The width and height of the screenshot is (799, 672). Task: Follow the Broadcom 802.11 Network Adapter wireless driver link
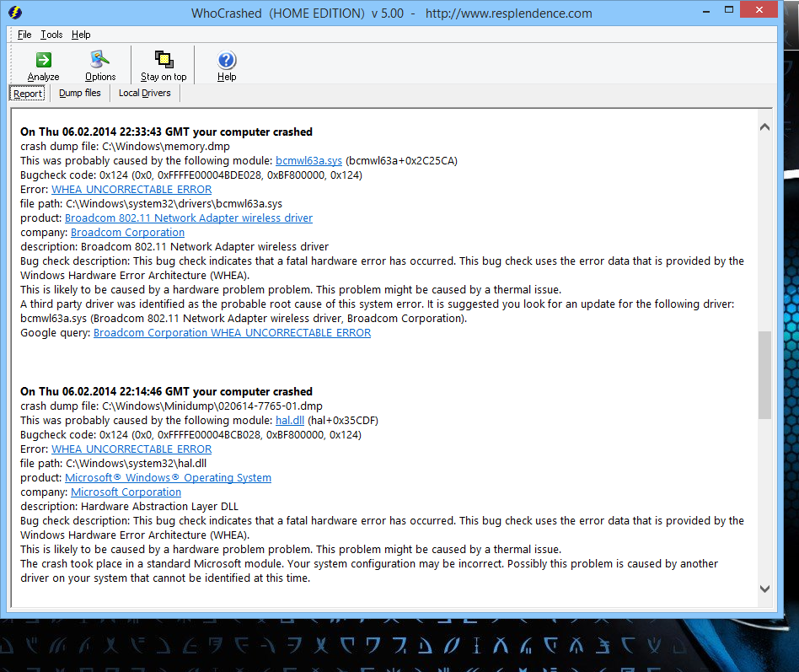(x=189, y=218)
